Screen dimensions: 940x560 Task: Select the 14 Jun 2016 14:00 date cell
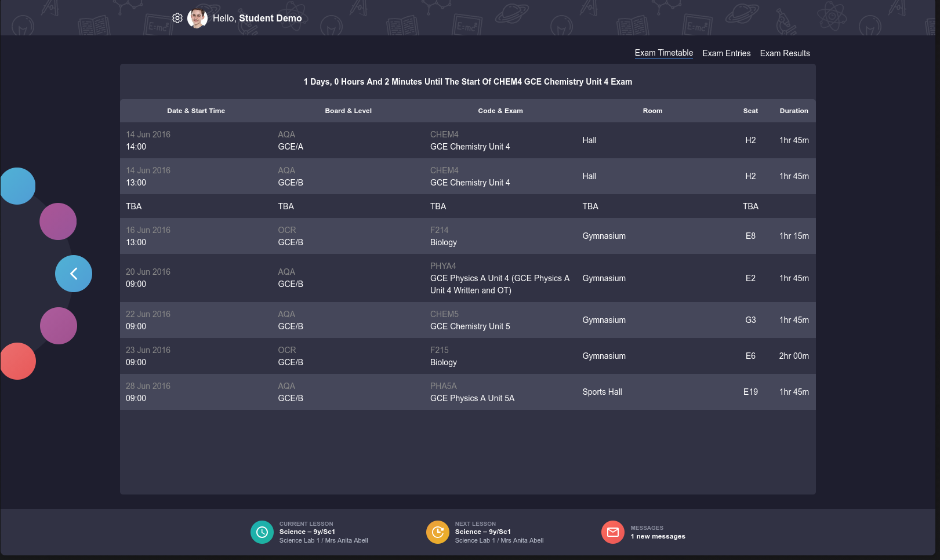coord(196,140)
